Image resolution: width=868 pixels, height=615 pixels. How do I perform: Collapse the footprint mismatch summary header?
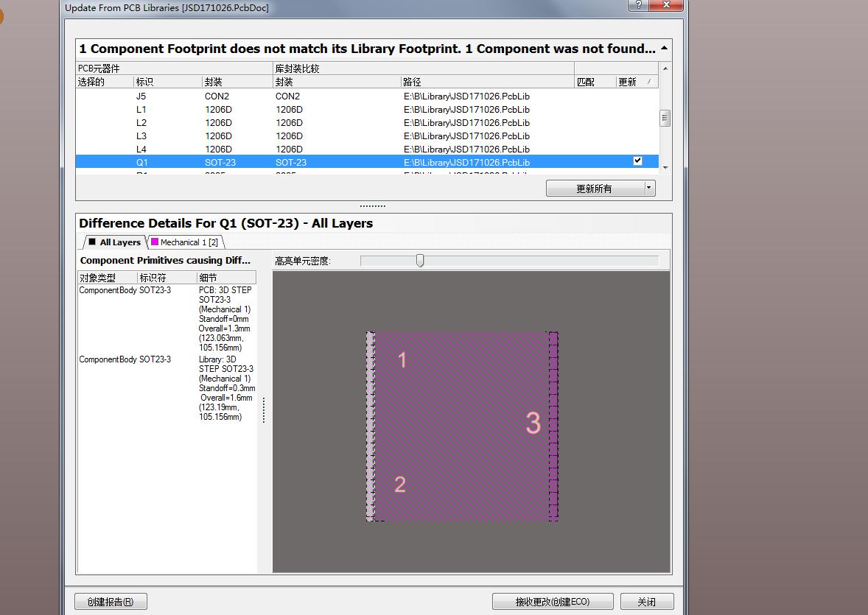pyautogui.click(x=664, y=49)
